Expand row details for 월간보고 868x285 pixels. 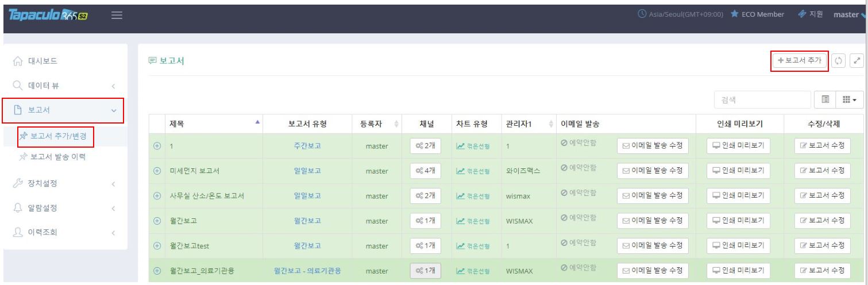tap(157, 221)
